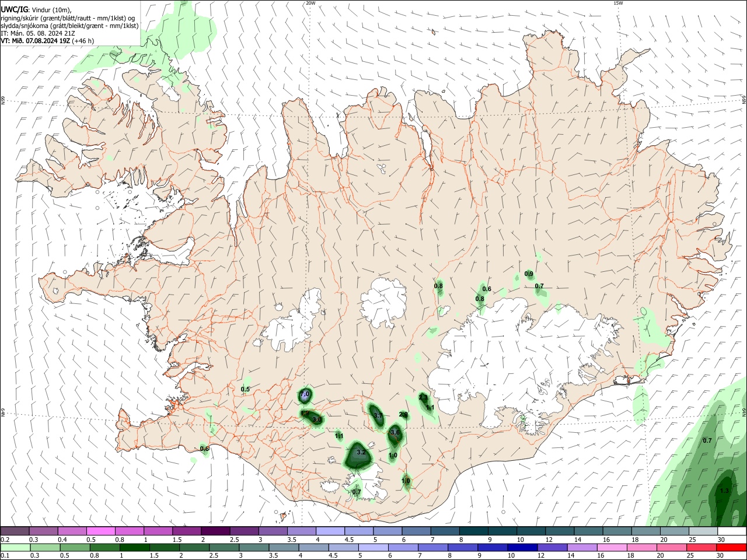The height and width of the screenshot is (560, 747).
Task: Click the bright magenta snow swatch at 0.5
Action: (x=100, y=531)
